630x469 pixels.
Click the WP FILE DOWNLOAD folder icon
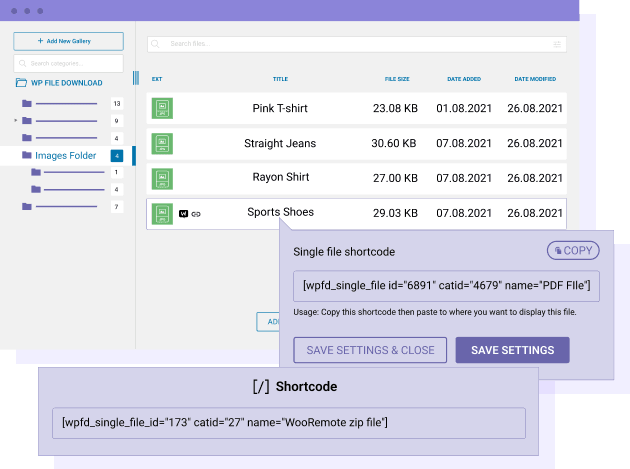(x=21, y=83)
